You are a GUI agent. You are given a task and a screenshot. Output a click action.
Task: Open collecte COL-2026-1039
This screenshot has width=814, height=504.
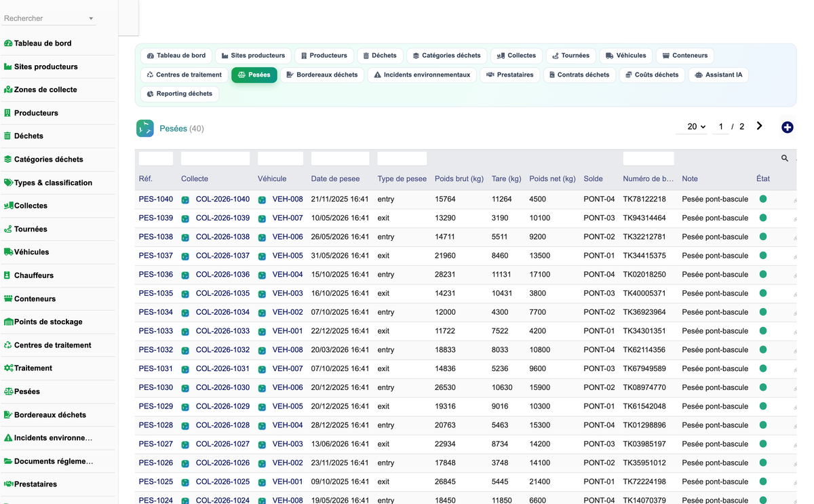(x=222, y=218)
